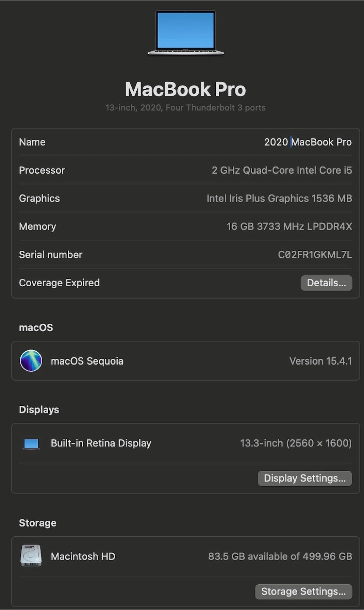This screenshot has height=610, width=364.
Task: Click the macOS Sequoia name label
Action: pyautogui.click(x=87, y=361)
